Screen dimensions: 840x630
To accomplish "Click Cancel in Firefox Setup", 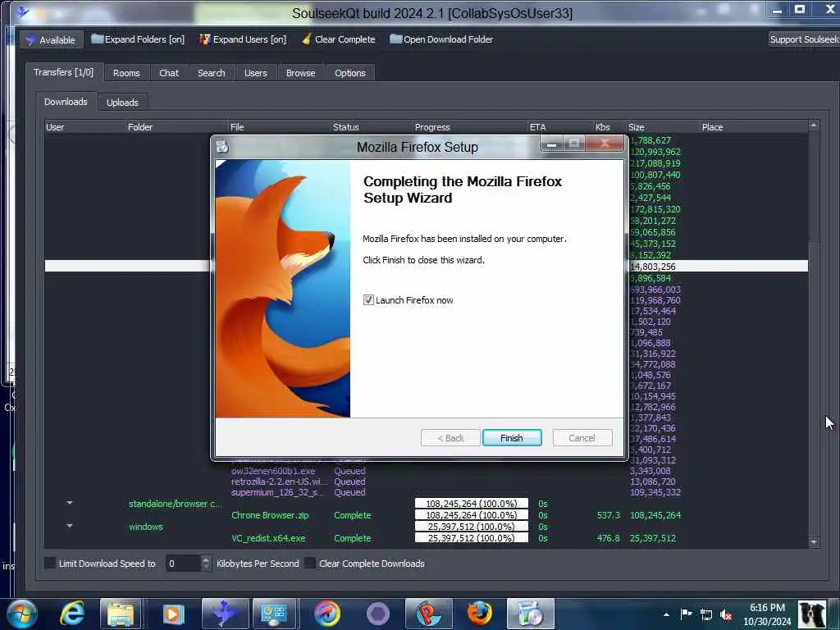I will click(x=582, y=438).
